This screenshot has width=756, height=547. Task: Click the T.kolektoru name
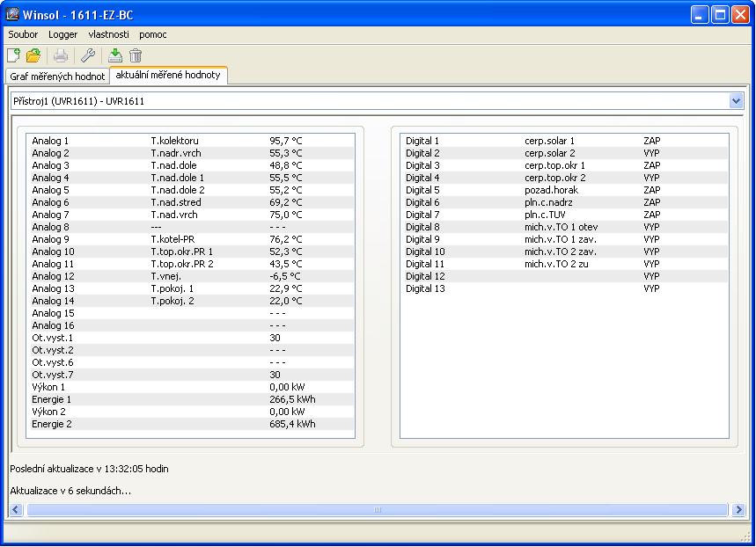point(174,141)
